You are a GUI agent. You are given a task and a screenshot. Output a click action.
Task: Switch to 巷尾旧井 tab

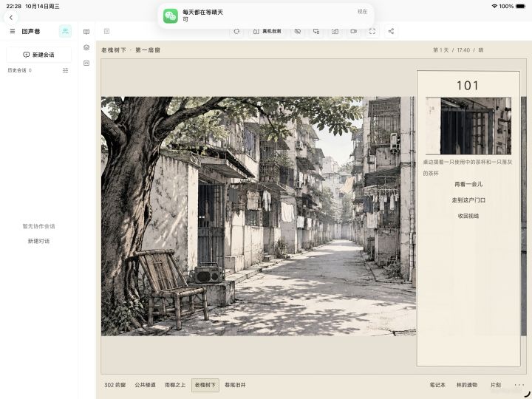235,385
